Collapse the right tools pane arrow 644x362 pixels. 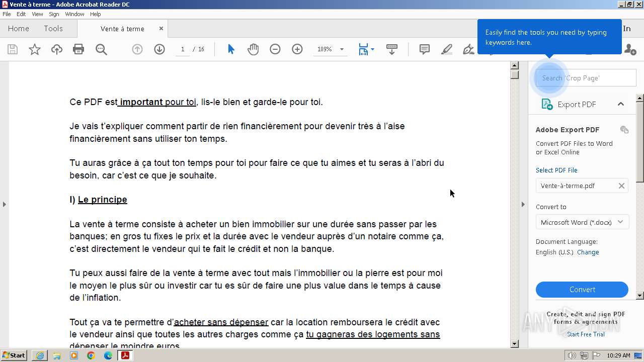pyautogui.click(x=523, y=204)
